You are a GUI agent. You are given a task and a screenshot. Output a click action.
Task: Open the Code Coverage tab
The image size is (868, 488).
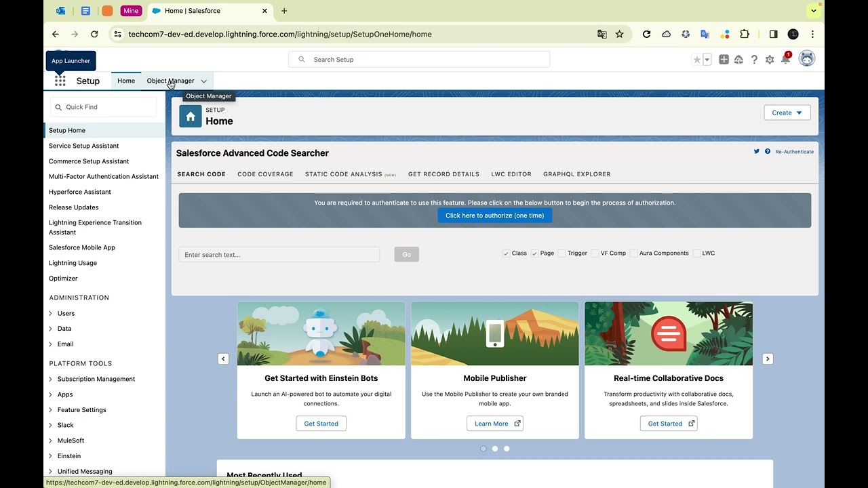[x=265, y=174]
